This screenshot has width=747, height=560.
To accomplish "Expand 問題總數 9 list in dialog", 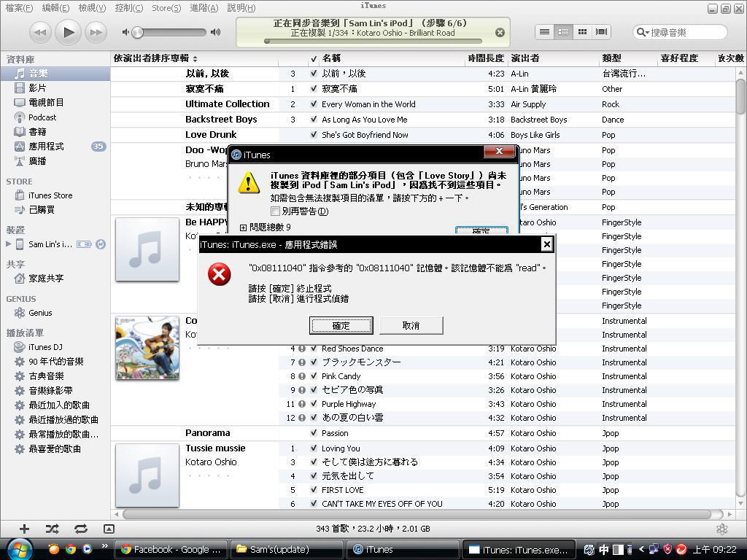I will click(243, 227).
